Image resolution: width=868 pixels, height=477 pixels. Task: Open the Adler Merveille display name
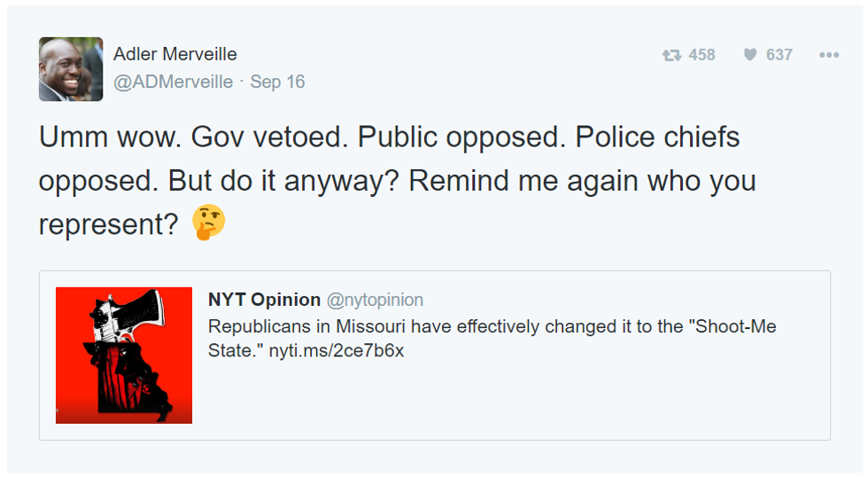click(x=175, y=54)
